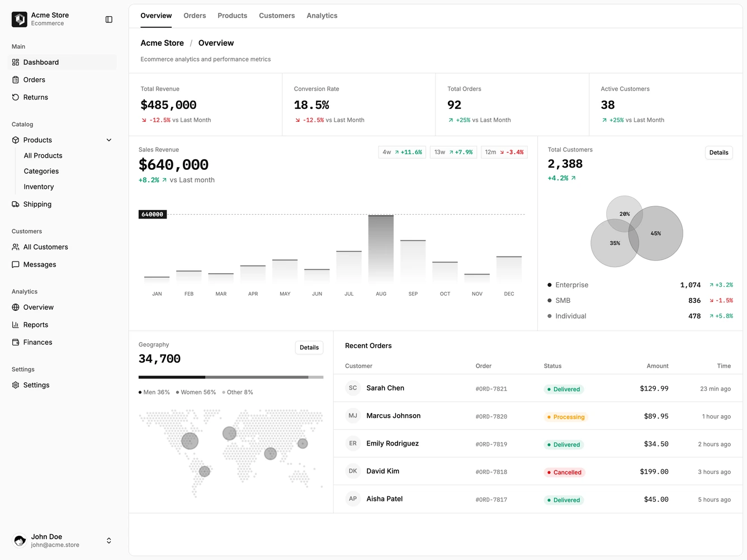Screen dimensions: 747x560
Task: Click the Acme Store breadcrumb link
Action: click(162, 43)
